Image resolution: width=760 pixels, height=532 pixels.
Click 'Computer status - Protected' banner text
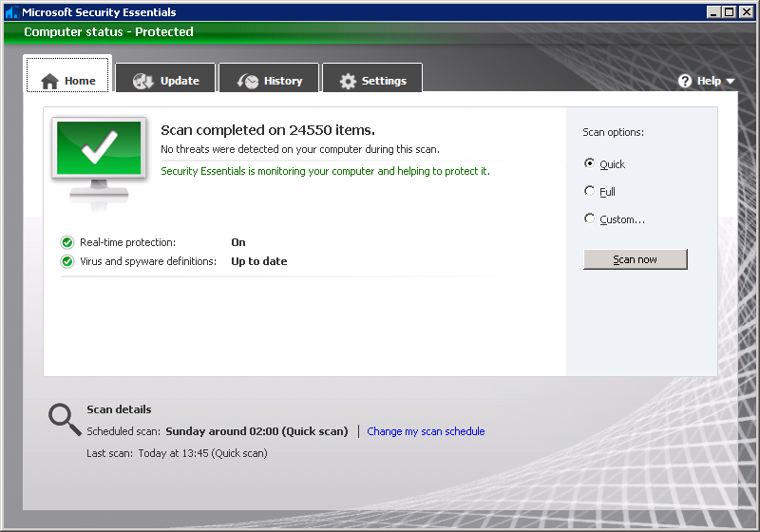(x=108, y=32)
